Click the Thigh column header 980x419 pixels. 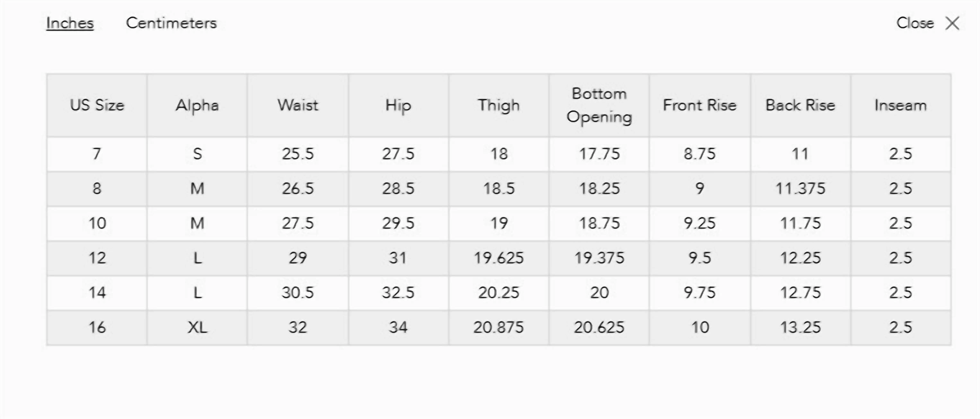(x=499, y=105)
